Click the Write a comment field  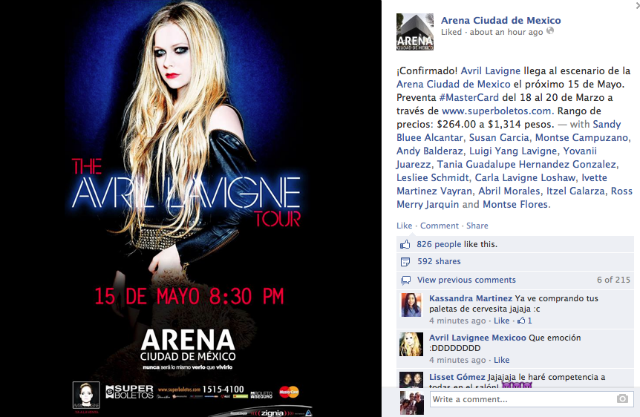click(531, 399)
